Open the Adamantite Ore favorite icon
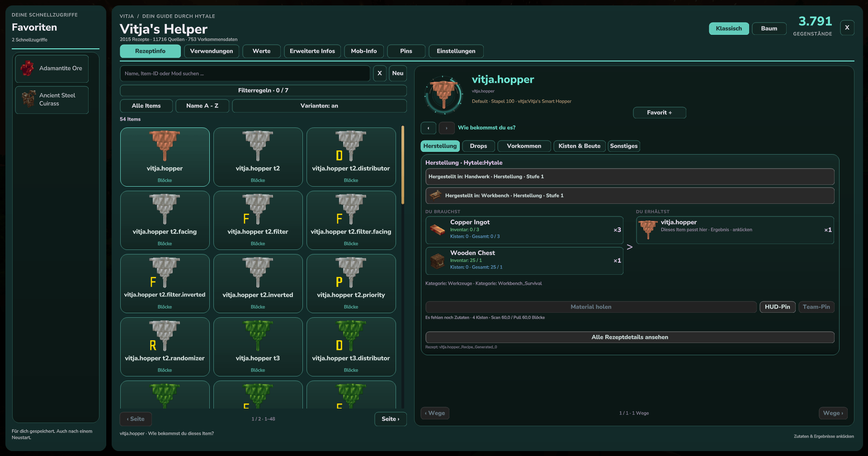The image size is (868, 456). [27, 68]
